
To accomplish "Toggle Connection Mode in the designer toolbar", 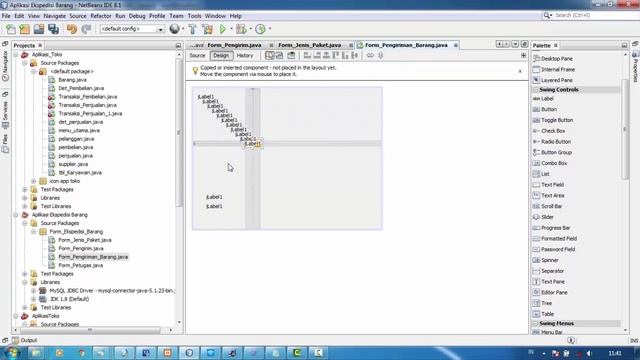I will [x=279, y=56].
